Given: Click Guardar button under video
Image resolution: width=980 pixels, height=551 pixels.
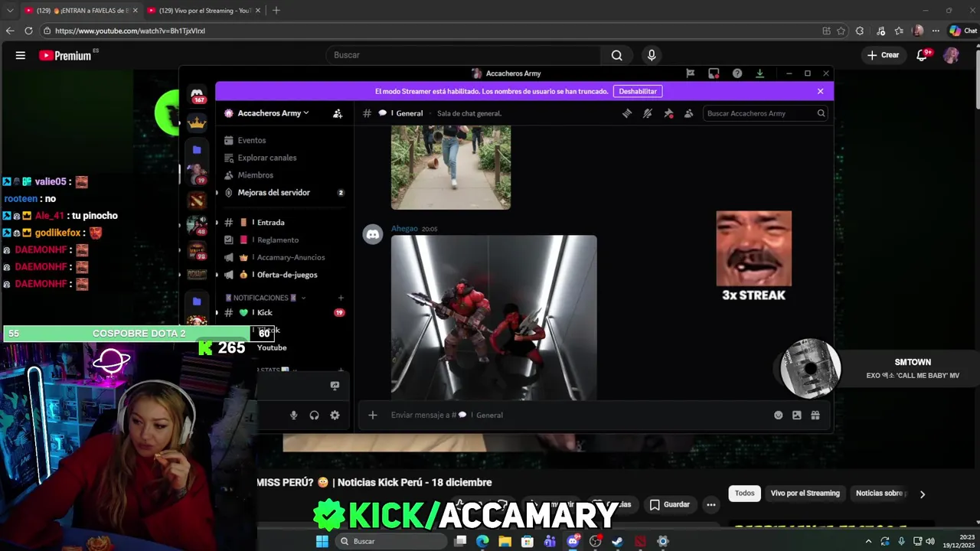Looking at the screenshot, I should point(670,504).
